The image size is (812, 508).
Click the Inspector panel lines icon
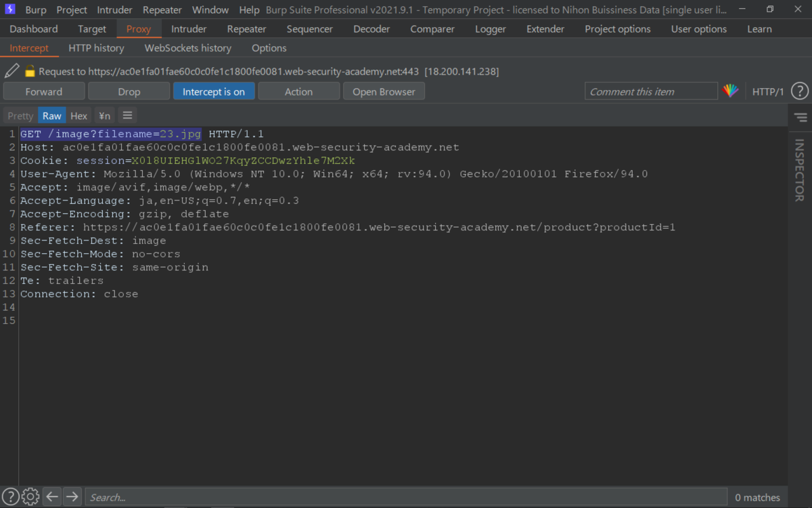tap(800, 118)
